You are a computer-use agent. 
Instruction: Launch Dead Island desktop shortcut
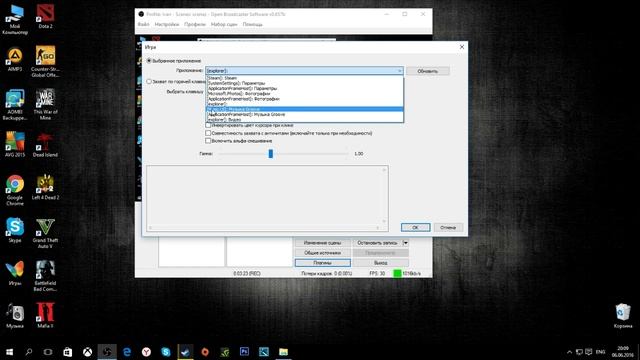(45, 145)
